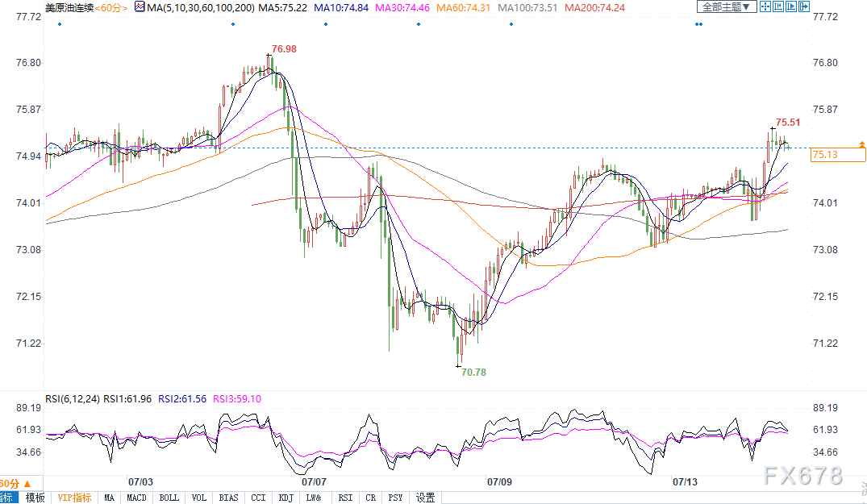Image resolution: width=867 pixels, height=504 pixels.
Task: Open the 模板 template tab
Action: 35,498
